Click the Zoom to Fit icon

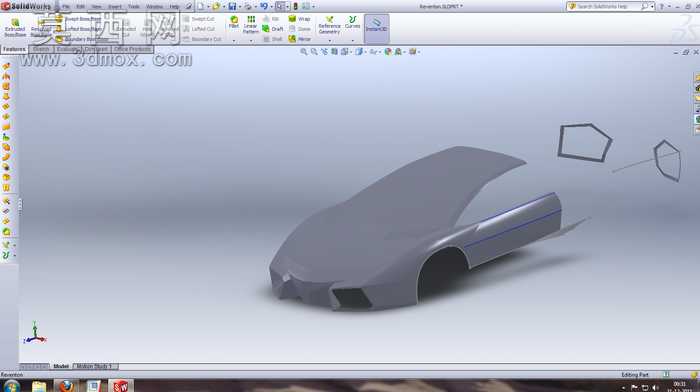(304, 52)
